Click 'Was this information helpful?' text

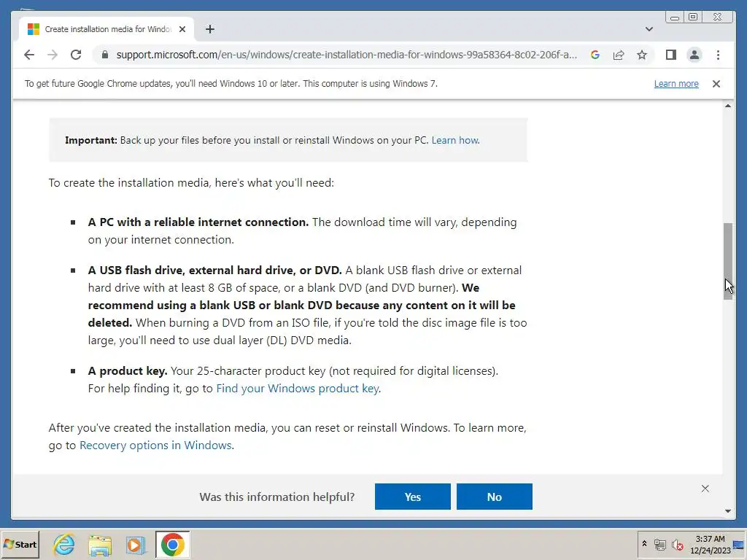pyautogui.click(x=277, y=497)
